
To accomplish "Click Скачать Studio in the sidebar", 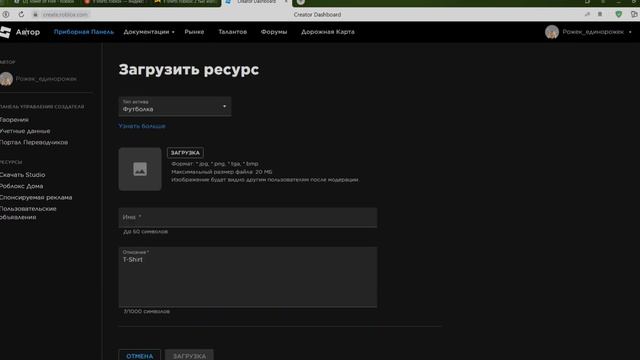I will tap(22, 175).
